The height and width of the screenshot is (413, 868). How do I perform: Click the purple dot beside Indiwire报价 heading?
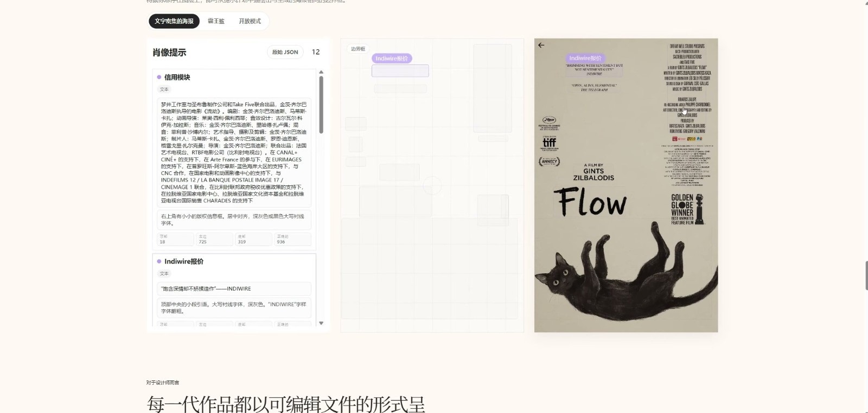[159, 261]
